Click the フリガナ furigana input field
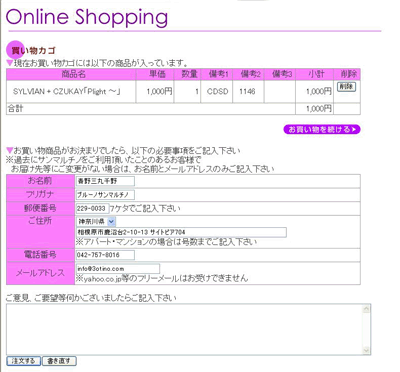The image size is (400, 372). click(x=105, y=195)
